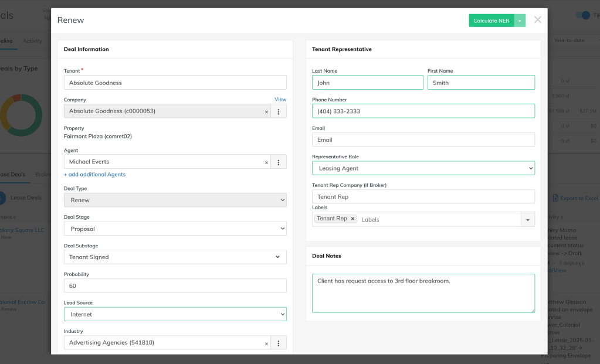Click the Probability field
This screenshot has width=600, height=364.
(175, 285)
